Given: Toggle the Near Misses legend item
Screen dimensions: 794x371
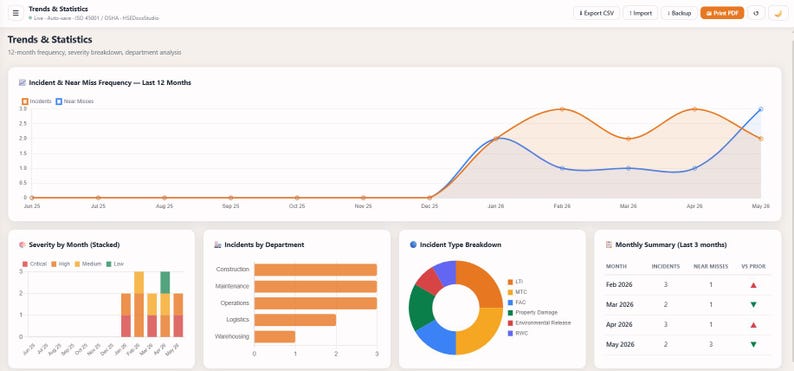Looking at the screenshot, I should 74,101.
